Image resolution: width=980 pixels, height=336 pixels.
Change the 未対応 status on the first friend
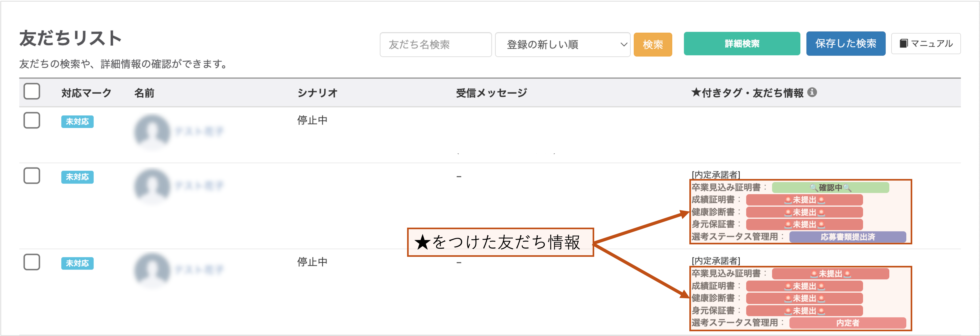click(x=78, y=122)
